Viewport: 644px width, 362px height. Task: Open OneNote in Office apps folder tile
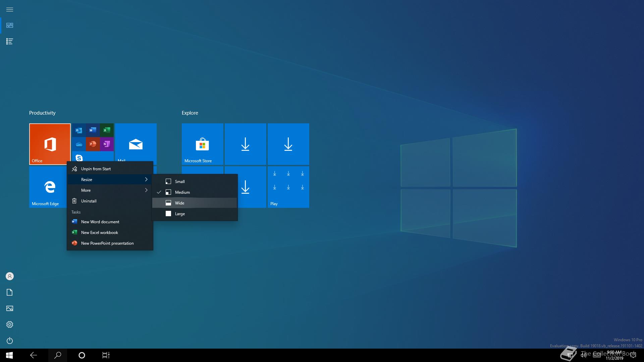107,144
